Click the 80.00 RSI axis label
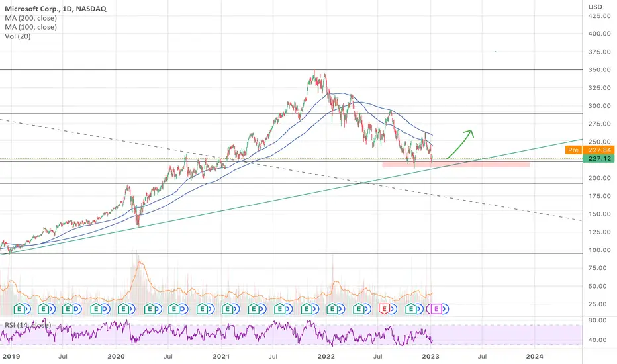This screenshot has width=617, height=364. click(x=597, y=320)
